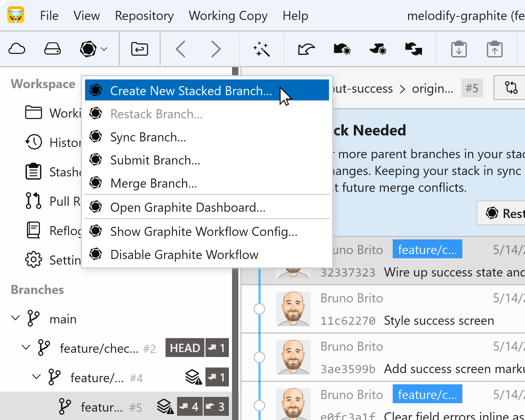Select commit 32337323 Wire up success state
This screenshot has height=420, width=525.
tap(383, 261)
